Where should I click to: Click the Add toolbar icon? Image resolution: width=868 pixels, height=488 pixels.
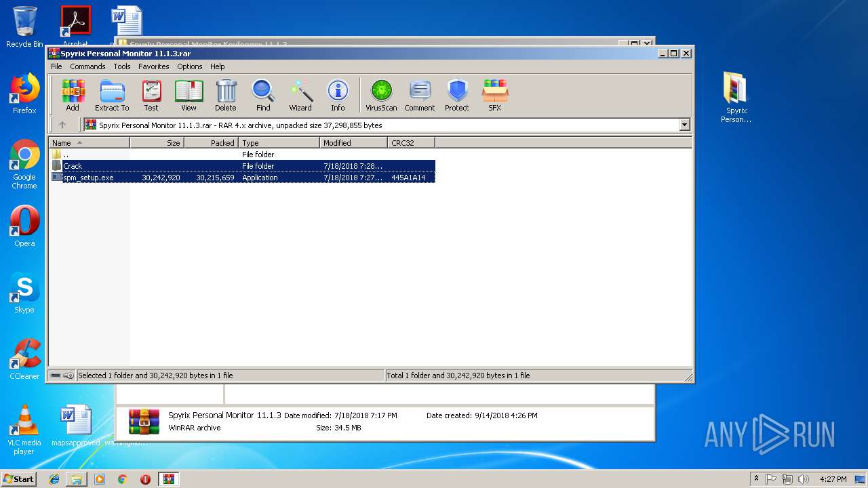pos(73,96)
